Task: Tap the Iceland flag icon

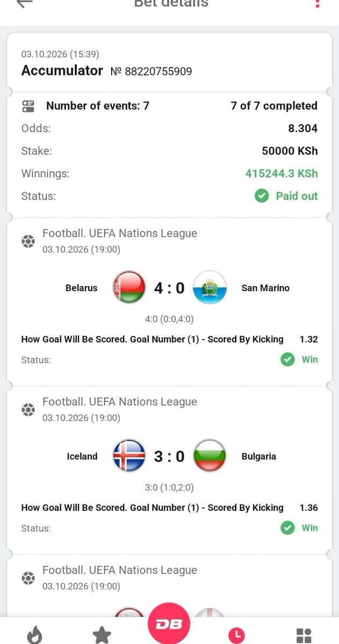Action: coord(129,456)
